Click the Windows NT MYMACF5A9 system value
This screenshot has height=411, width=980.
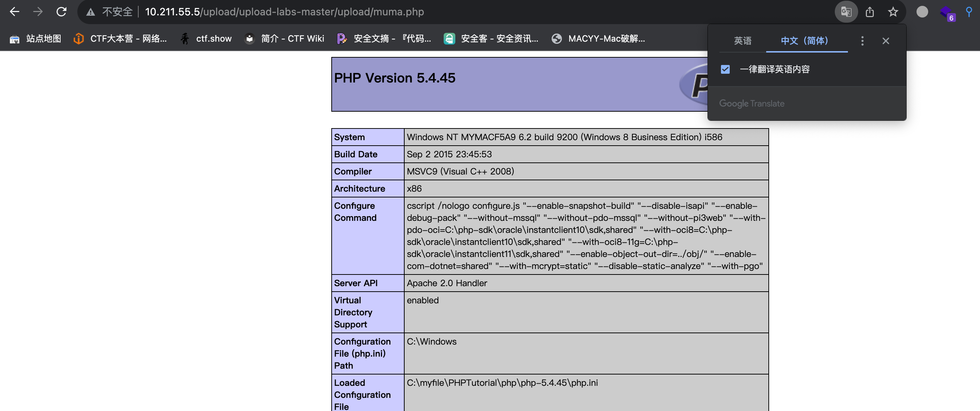(564, 137)
